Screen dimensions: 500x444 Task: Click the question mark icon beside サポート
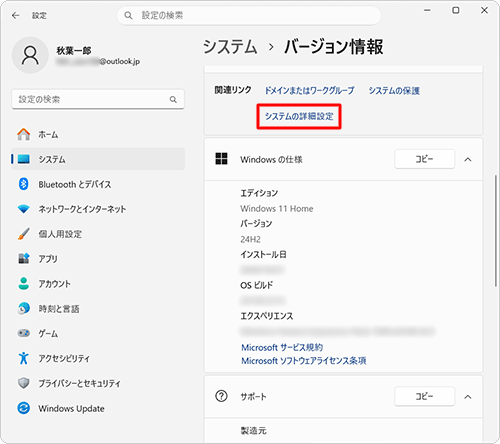[221, 396]
